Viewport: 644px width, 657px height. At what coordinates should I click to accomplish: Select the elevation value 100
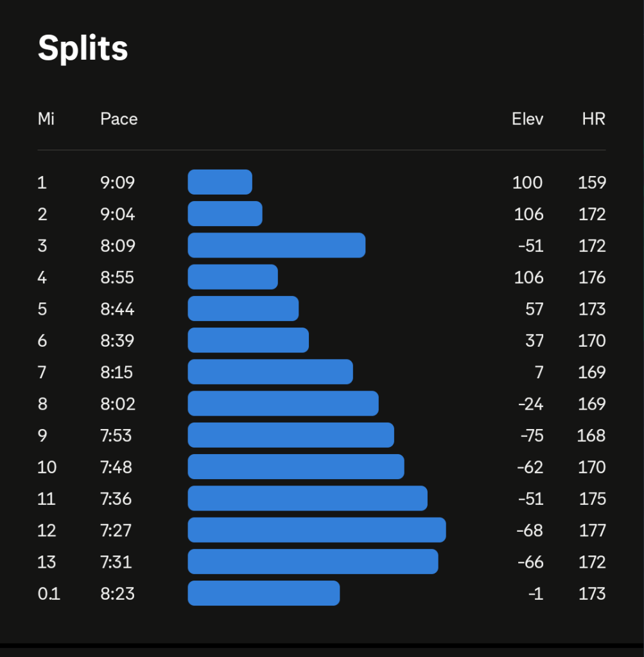click(x=527, y=182)
